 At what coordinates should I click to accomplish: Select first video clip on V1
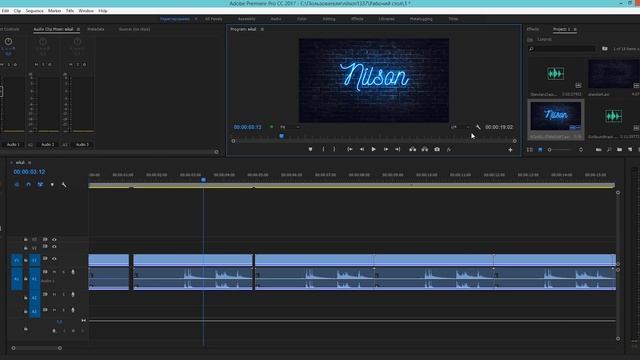coord(109,260)
